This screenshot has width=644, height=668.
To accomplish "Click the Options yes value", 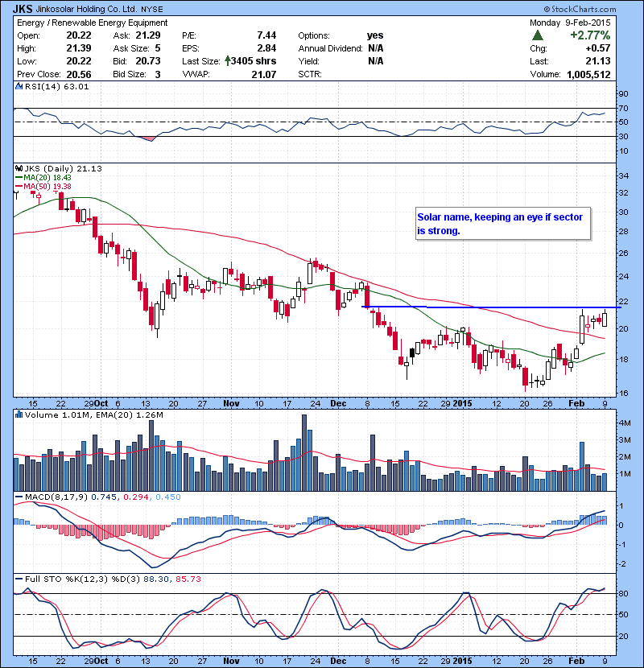I will [375, 35].
